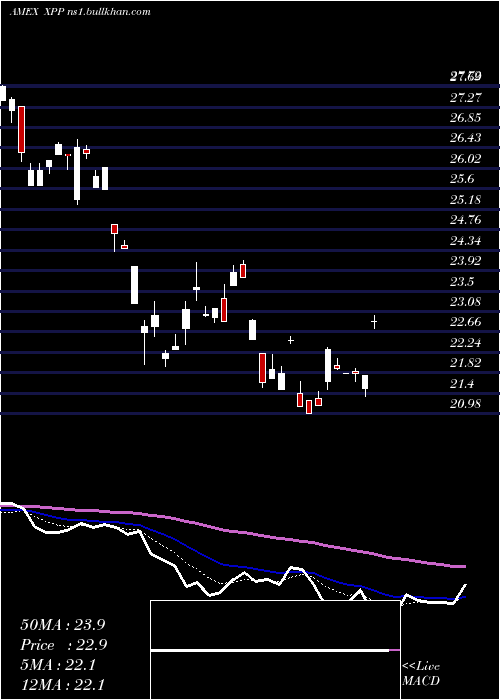Click the 21.4 price axis label
Viewport: 500px width, 700px height.
pos(462,384)
